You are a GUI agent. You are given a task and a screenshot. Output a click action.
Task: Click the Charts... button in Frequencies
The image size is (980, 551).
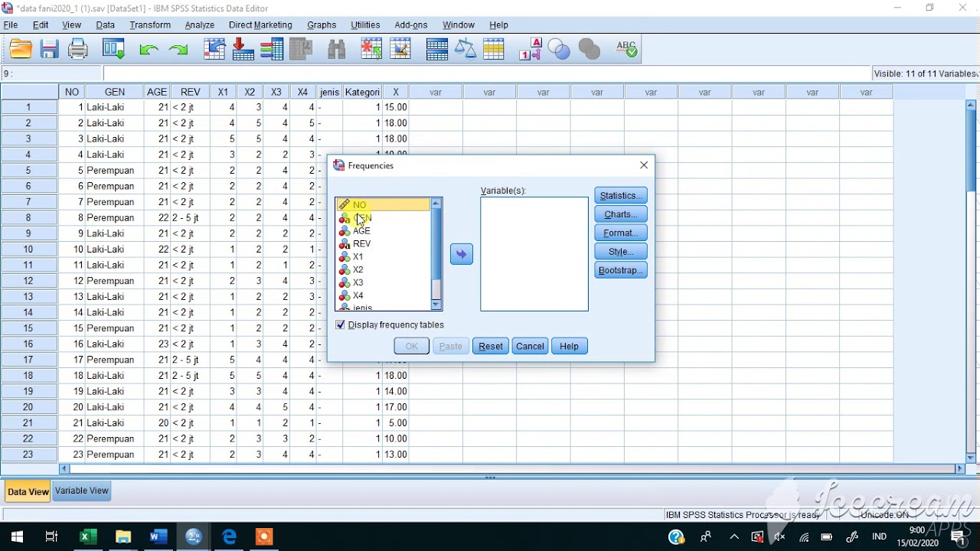tap(621, 214)
